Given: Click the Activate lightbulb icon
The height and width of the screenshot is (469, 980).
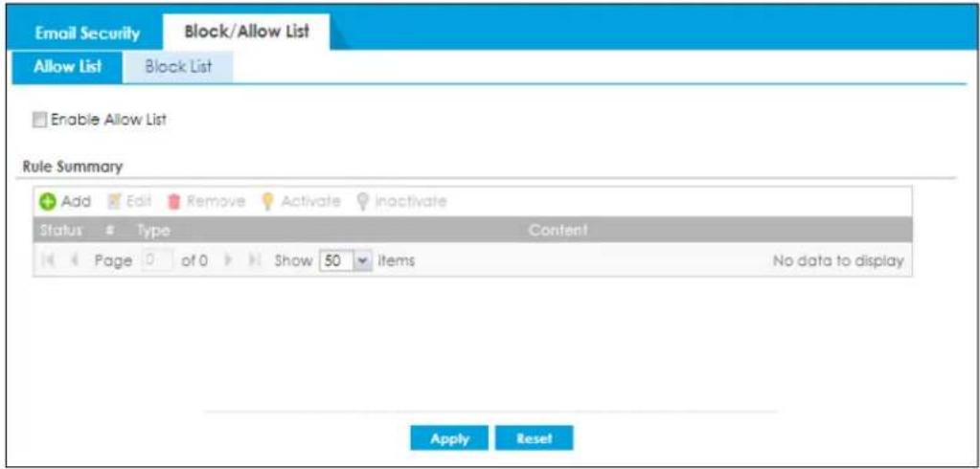Looking at the screenshot, I should (x=267, y=201).
